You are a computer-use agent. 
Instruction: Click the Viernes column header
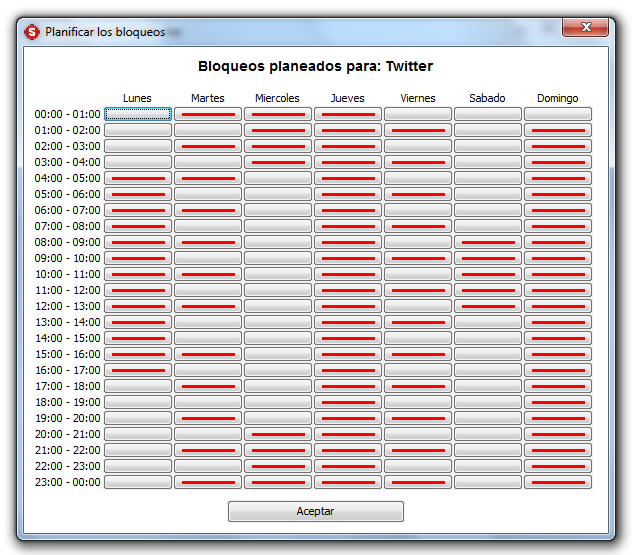418,98
